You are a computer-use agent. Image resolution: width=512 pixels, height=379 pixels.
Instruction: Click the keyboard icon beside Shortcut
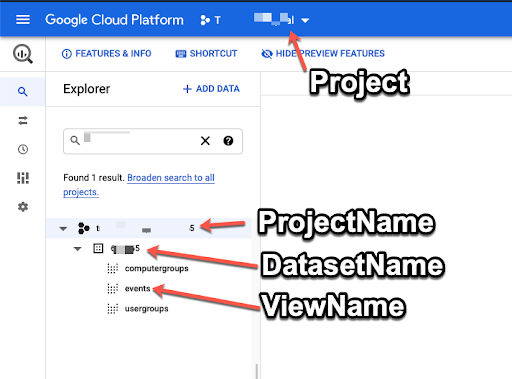[181, 54]
